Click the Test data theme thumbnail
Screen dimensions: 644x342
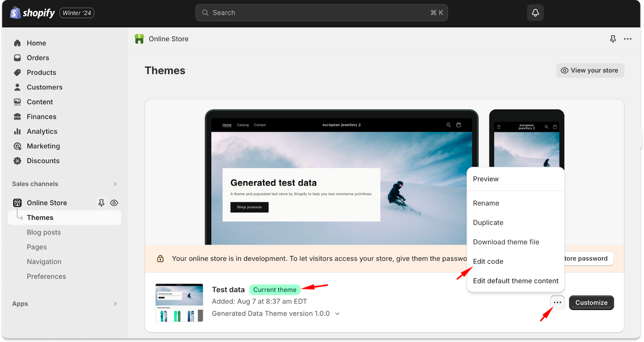click(179, 303)
